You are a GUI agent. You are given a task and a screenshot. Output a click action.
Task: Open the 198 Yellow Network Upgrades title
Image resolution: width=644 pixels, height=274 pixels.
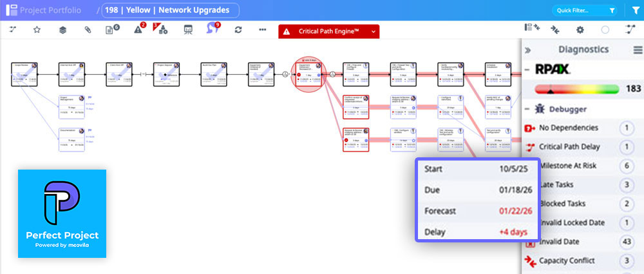(x=171, y=10)
